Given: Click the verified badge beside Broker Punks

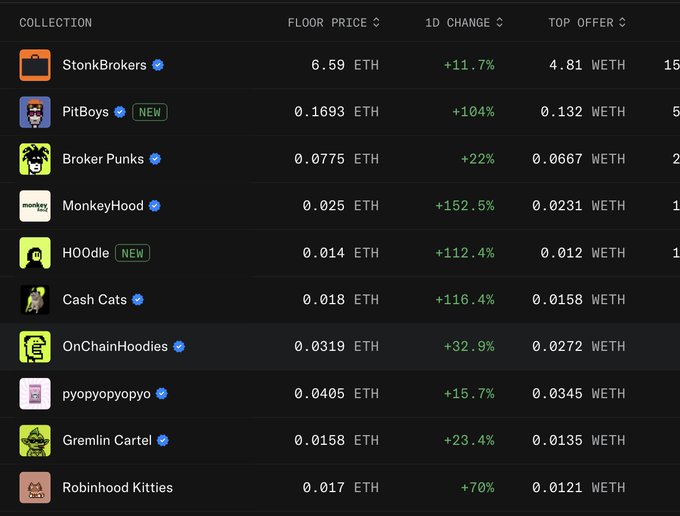Looking at the screenshot, I should 155,159.
